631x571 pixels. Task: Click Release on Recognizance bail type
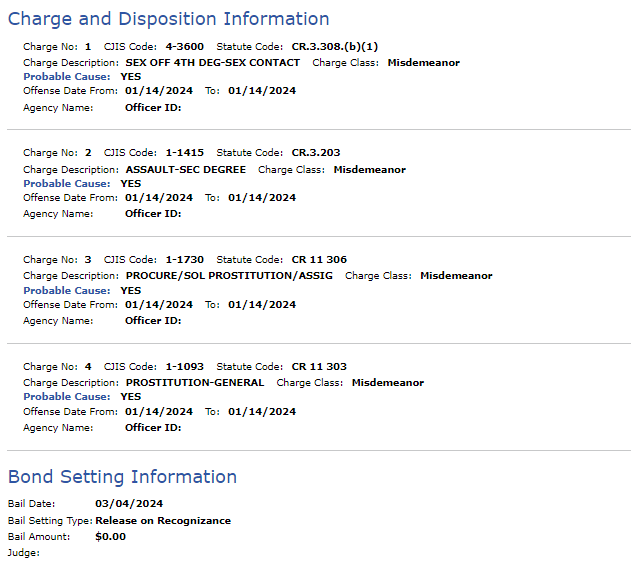tap(163, 521)
